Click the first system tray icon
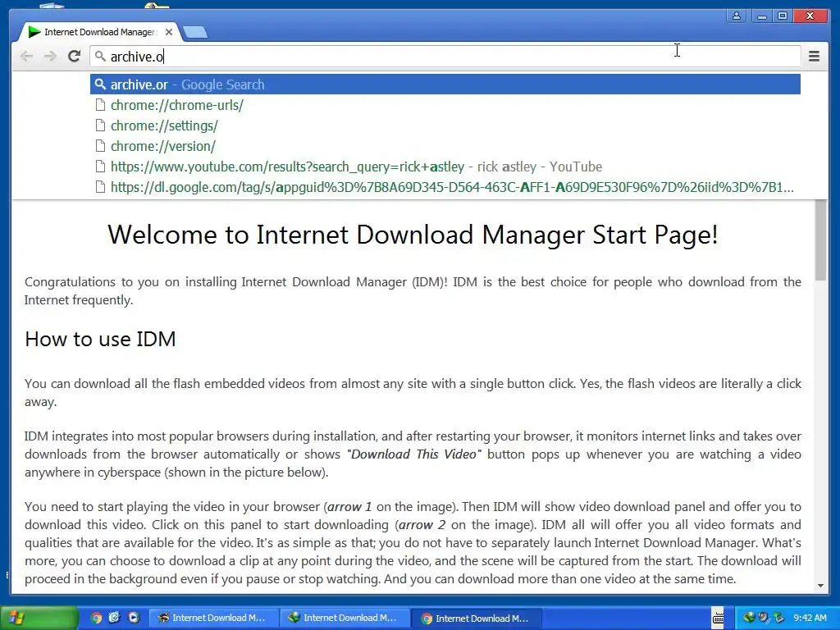 pyautogui.click(x=749, y=618)
